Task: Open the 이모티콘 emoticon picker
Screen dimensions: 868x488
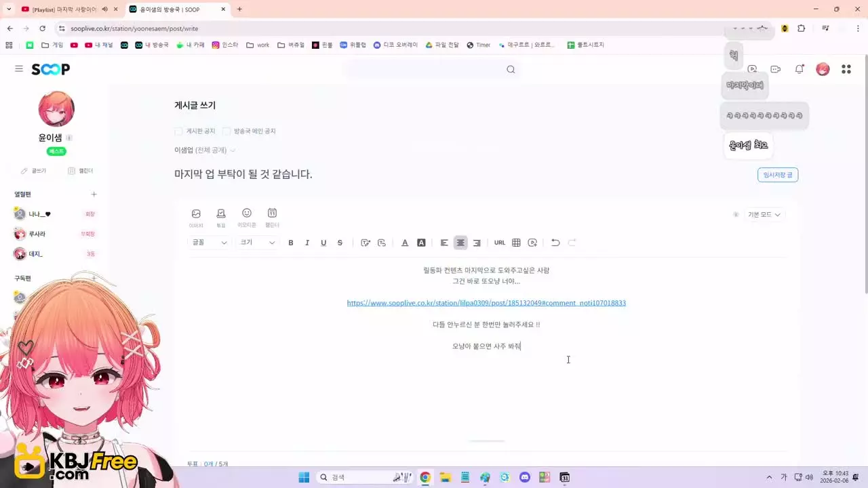Action: click(246, 218)
